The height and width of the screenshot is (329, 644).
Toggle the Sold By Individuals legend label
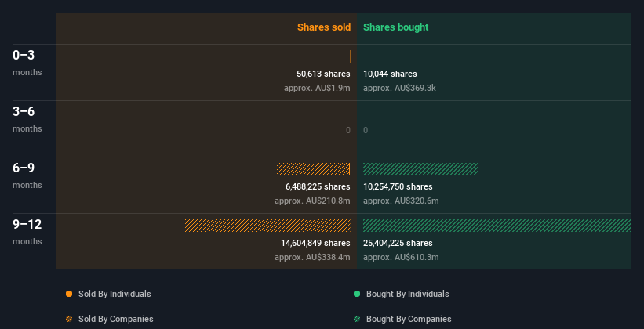[115, 294]
